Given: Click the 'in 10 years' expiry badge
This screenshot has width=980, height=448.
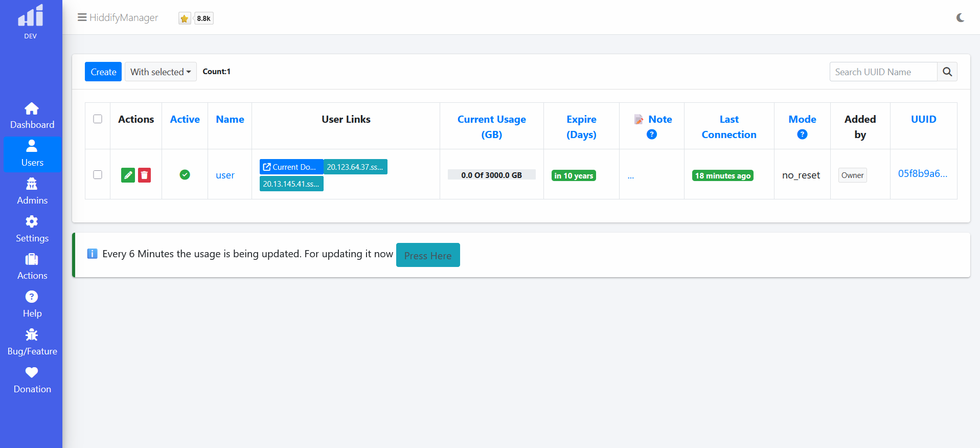Looking at the screenshot, I should tap(574, 175).
